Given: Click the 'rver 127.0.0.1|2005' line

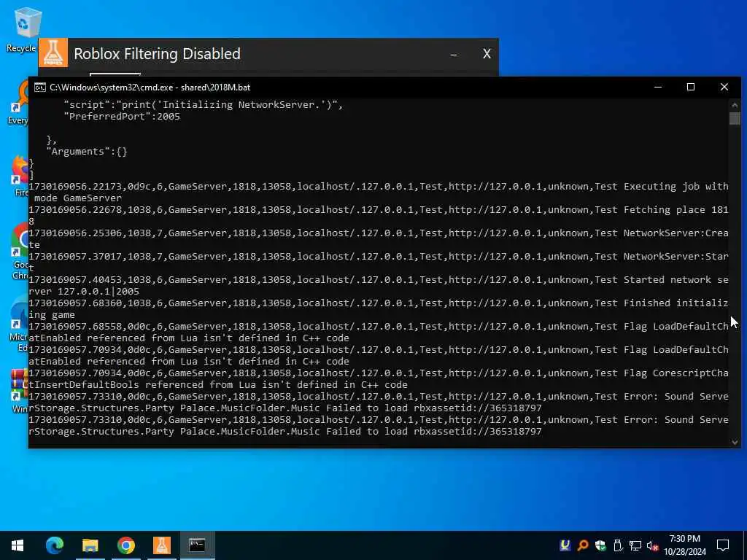Looking at the screenshot, I should tap(84, 292).
